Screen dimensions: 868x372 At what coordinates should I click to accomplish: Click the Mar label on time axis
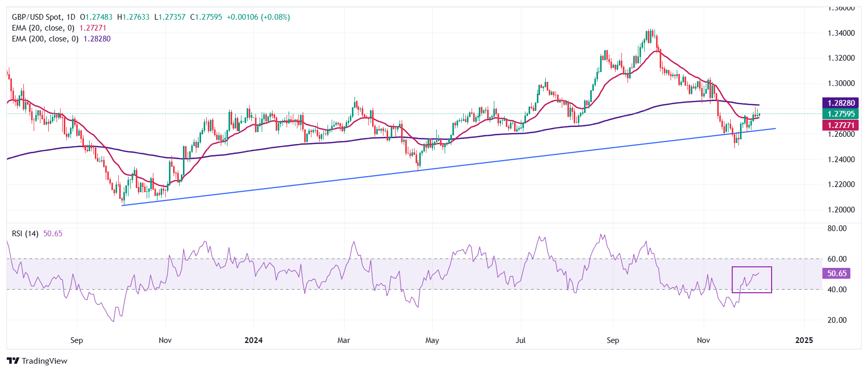coord(344,340)
